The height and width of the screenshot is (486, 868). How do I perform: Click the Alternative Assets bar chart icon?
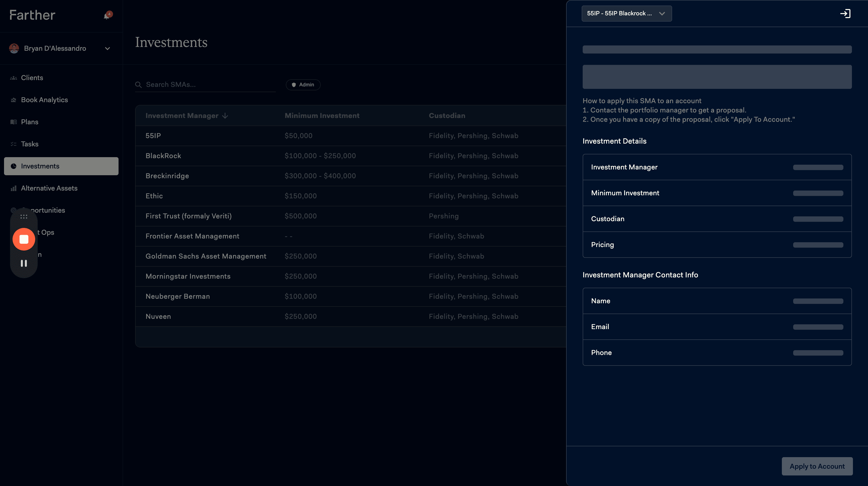pyautogui.click(x=14, y=188)
